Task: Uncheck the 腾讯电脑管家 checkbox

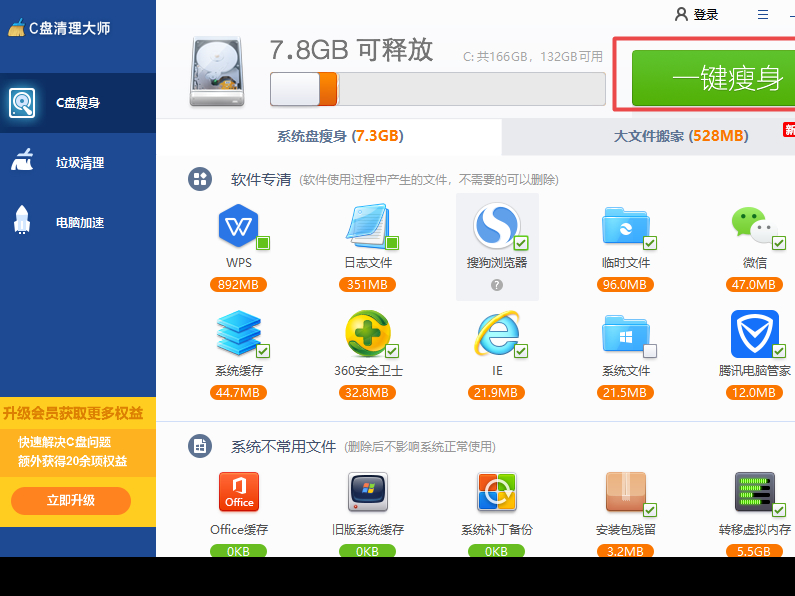Action: pyautogui.click(x=779, y=351)
